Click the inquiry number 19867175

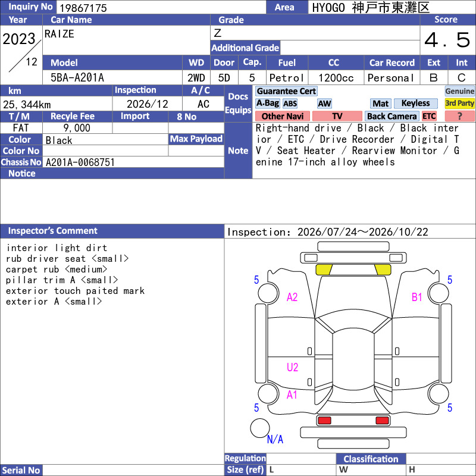(83, 8)
